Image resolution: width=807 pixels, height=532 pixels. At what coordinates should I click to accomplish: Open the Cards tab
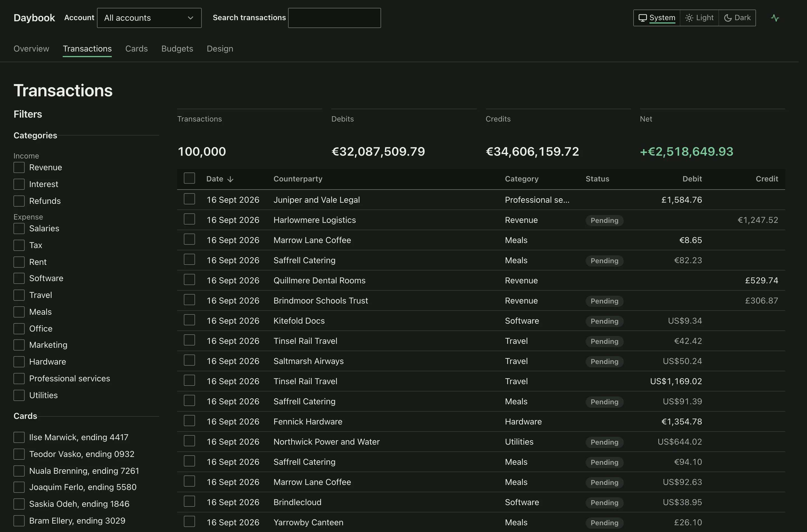[x=136, y=49]
